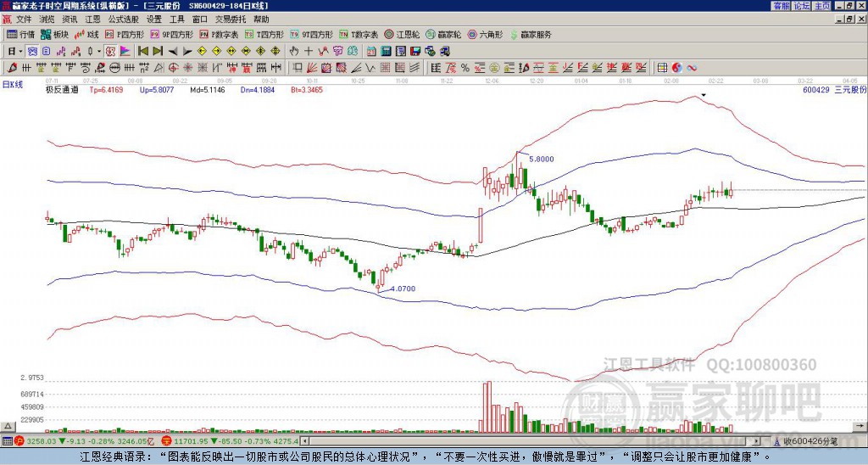
Task: Toggle the percent (%) line tool
Action: tap(465, 67)
